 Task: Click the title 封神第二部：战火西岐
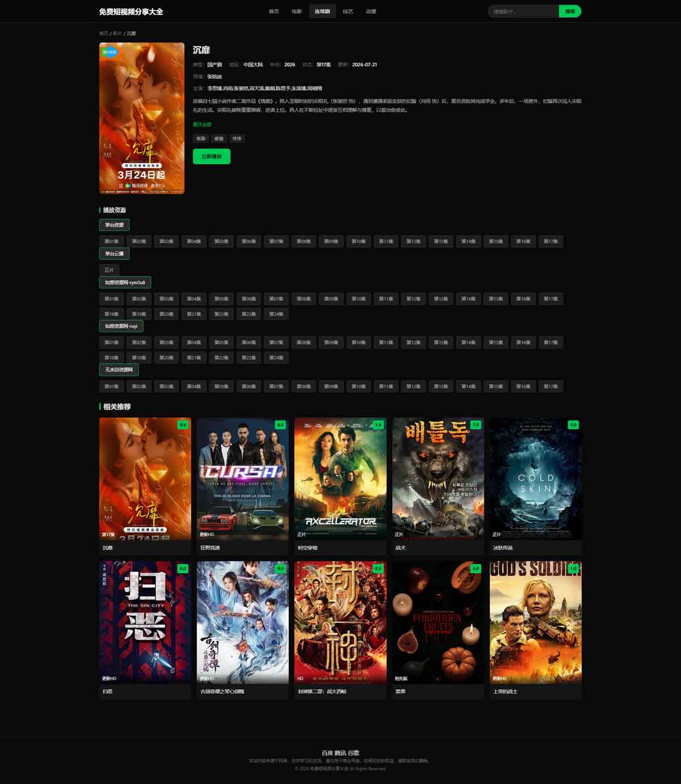(322, 691)
